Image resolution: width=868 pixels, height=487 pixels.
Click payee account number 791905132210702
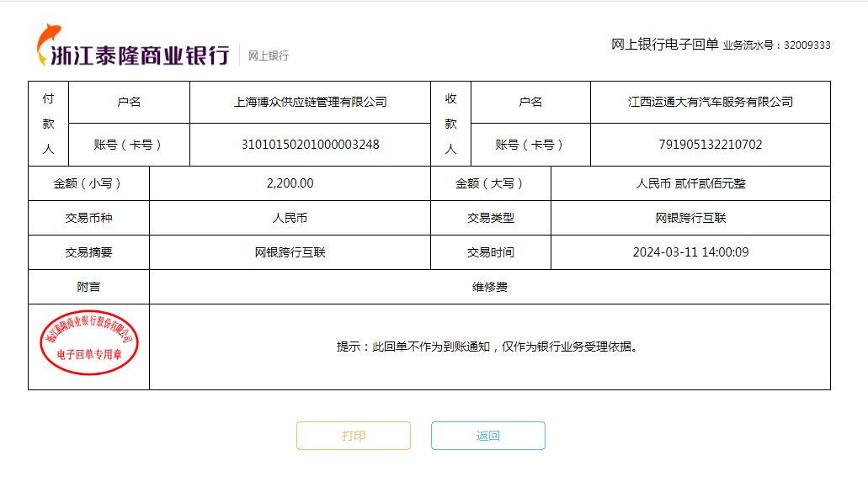pyautogui.click(x=710, y=145)
